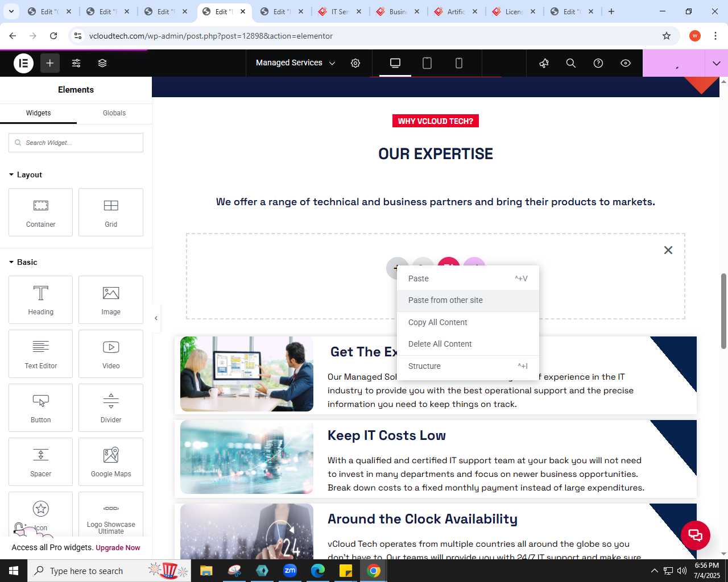728x582 pixels.
Task: Choose Copy All Content
Action: point(468,322)
